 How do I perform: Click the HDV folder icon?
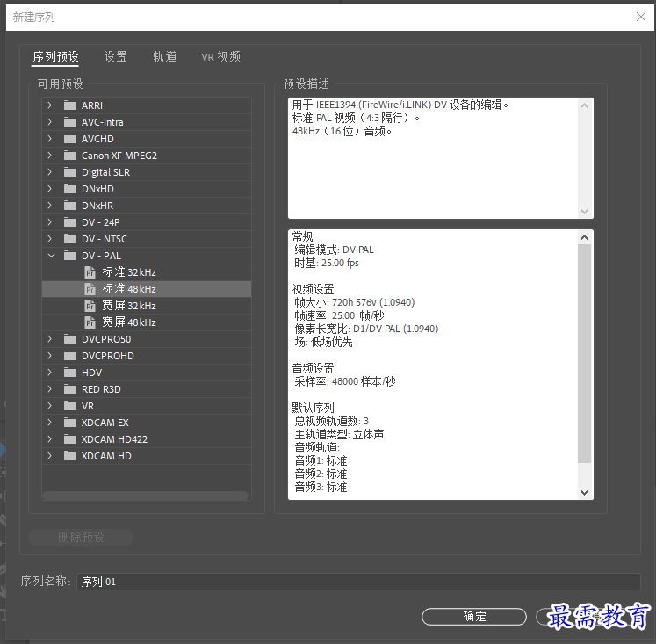[70, 373]
